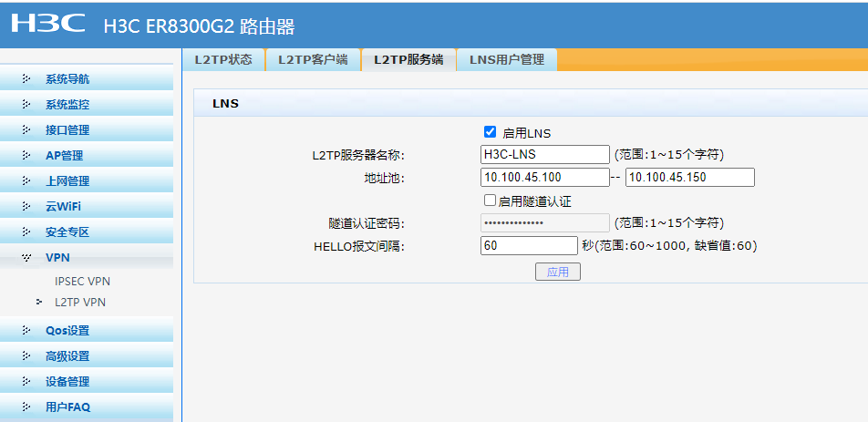Click the LNS section header text
The height and width of the screenshot is (422, 868).
pos(225,103)
